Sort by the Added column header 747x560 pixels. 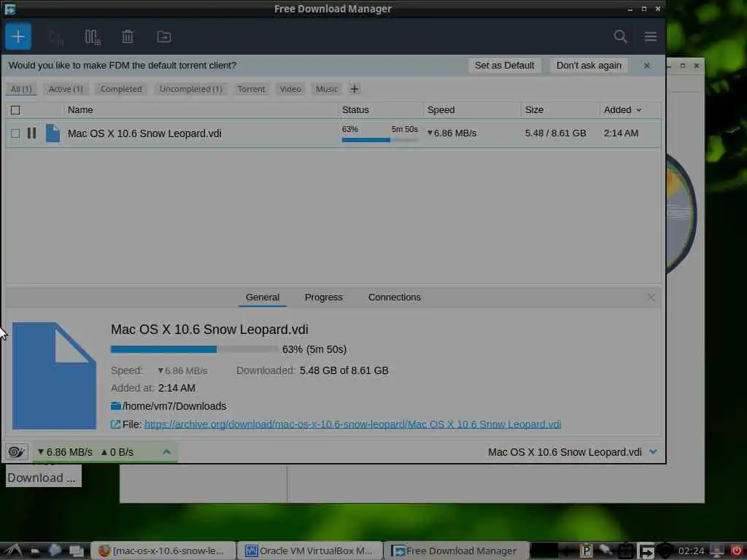[623, 110]
